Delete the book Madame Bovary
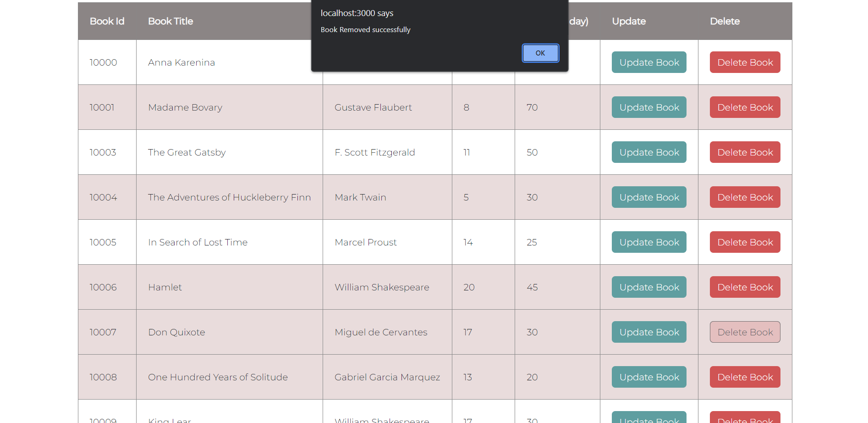868x423 pixels. [744, 107]
